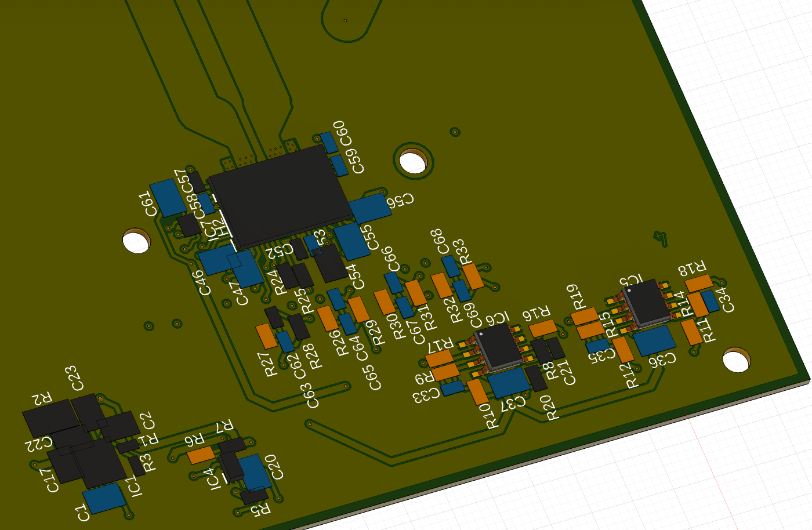
Task: Pick the orange R6 resistor
Action: click(x=201, y=455)
